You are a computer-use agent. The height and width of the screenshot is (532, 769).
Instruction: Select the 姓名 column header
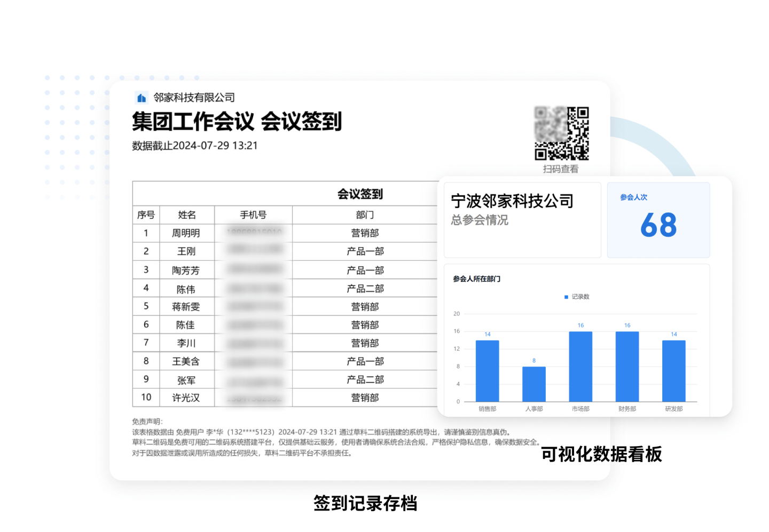point(187,215)
